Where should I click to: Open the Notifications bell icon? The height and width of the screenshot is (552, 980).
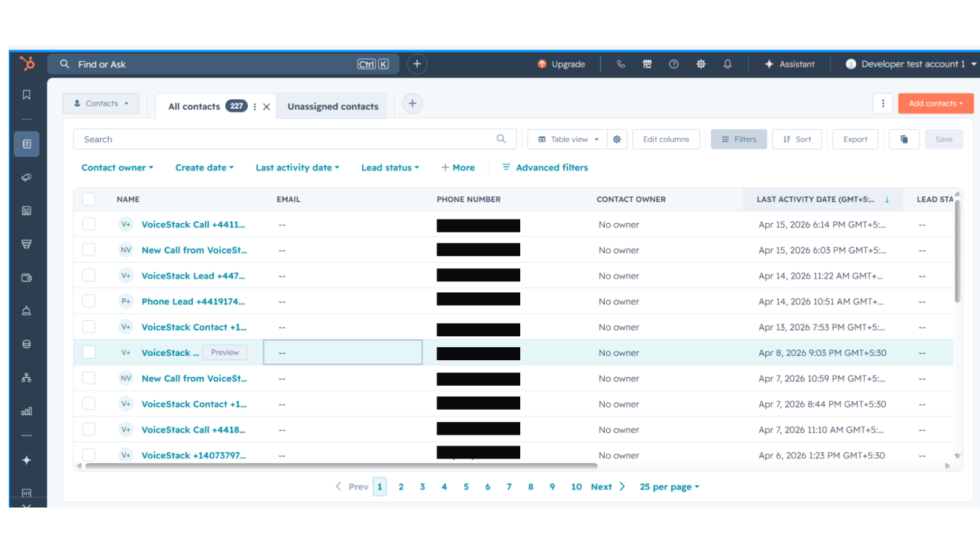(727, 64)
